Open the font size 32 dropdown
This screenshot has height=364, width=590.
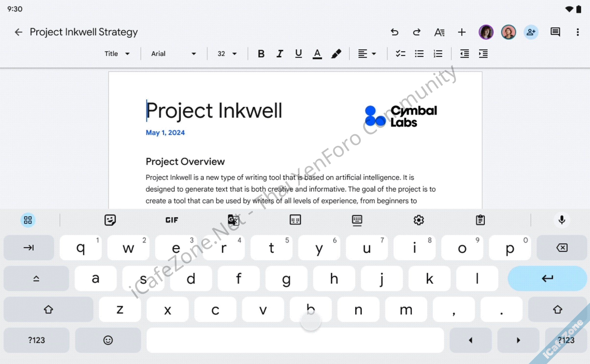pos(227,54)
